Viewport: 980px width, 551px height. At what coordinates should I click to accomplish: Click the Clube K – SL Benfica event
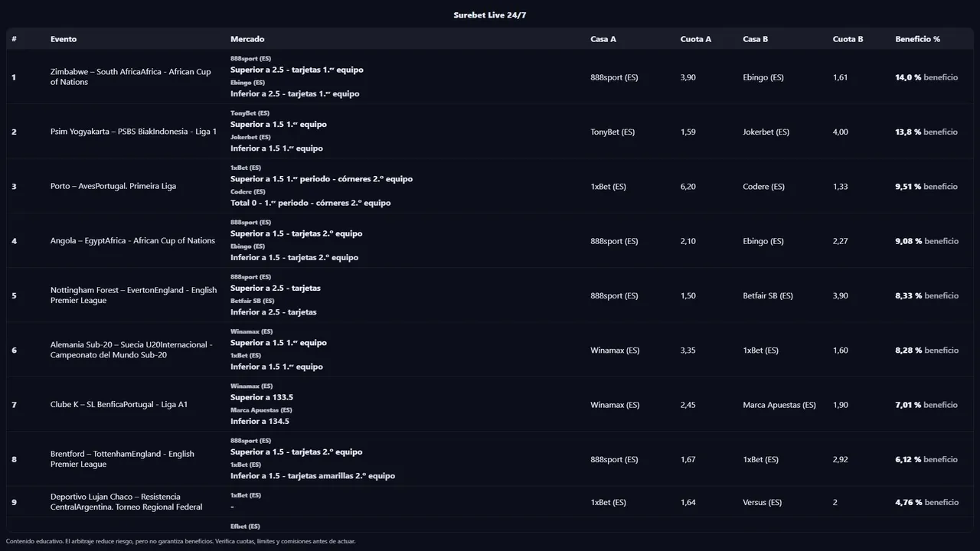click(119, 405)
